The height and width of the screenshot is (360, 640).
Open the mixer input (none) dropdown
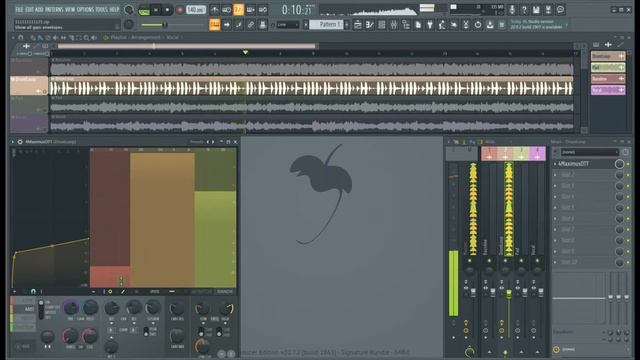pos(589,152)
